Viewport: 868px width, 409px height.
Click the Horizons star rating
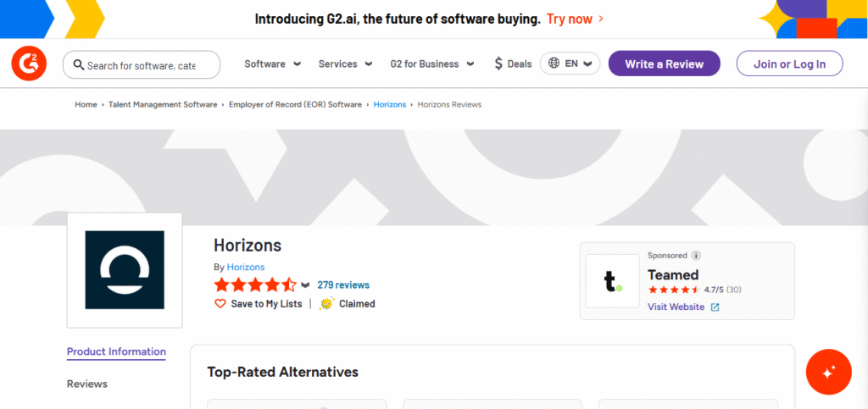(x=255, y=285)
